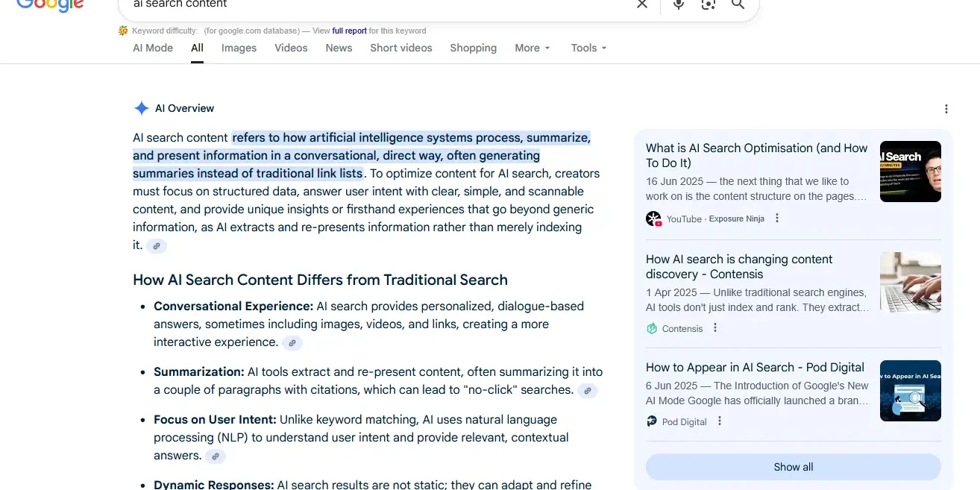The image size is (980, 490).
Task: Open AI Overview three-dot options menu
Action: click(946, 109)
